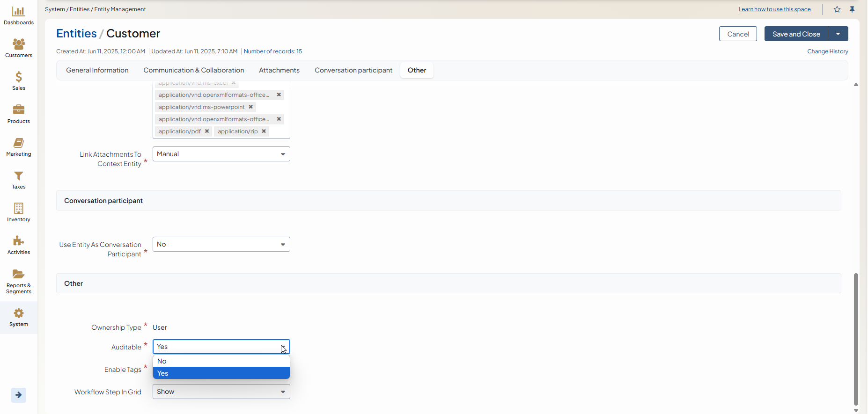Screen dimensions: 868x414
Task: Open the Customers section icon
Action: 18,44
